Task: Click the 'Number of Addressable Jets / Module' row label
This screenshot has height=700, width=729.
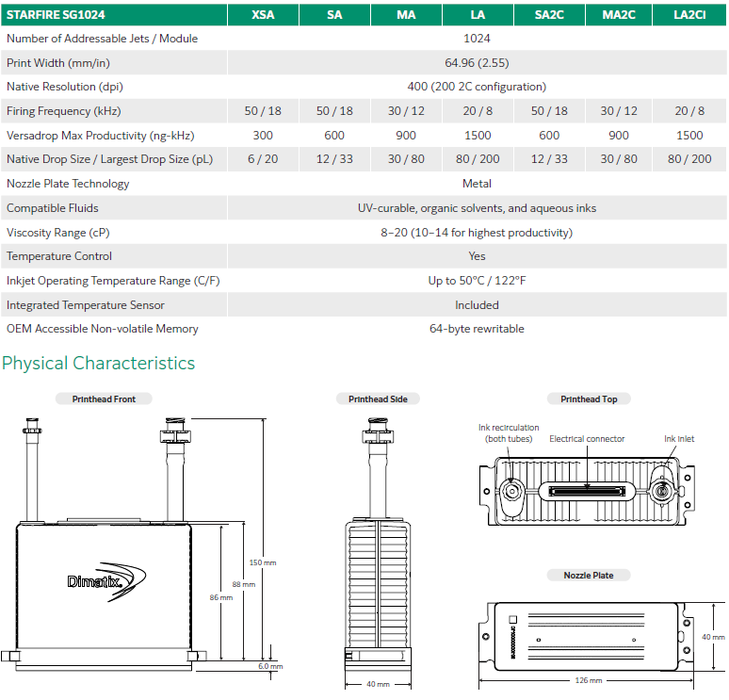Action: 103,39
